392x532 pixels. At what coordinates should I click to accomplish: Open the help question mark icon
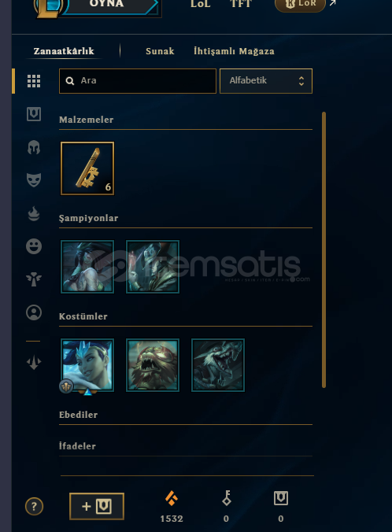pyautogui.click(x=34, y=507)
